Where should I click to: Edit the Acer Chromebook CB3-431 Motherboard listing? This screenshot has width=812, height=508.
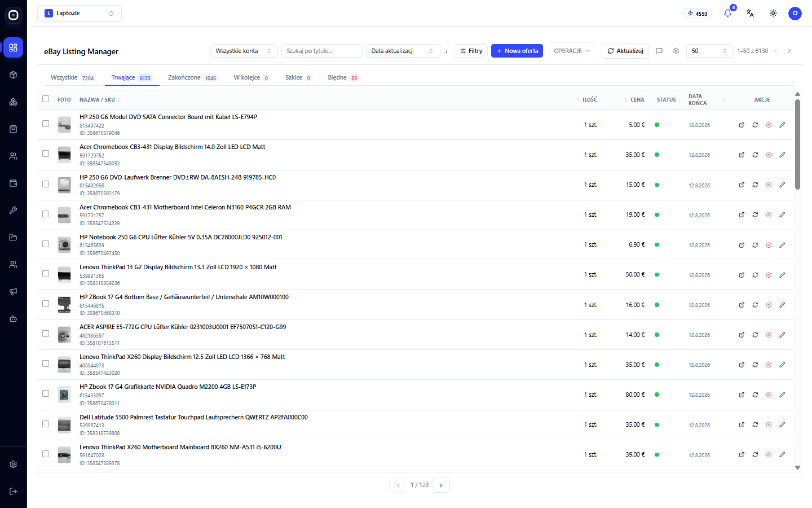pyautogui.click(x=782, y=215)
